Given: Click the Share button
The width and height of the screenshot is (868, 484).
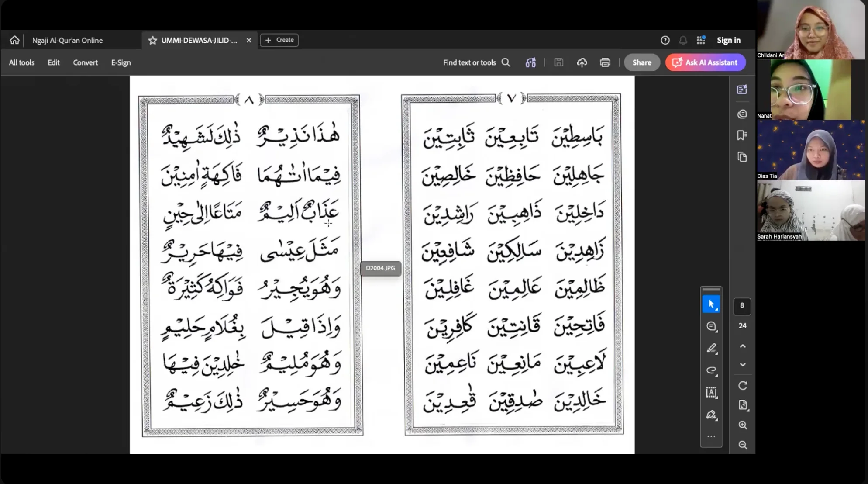Looking at the screenshot, I should 641,62.
